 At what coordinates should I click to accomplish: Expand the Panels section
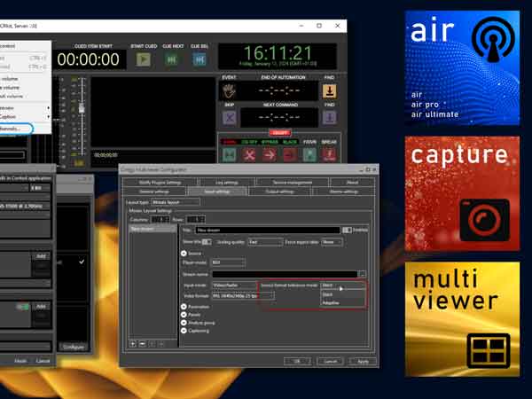(184, 315)
